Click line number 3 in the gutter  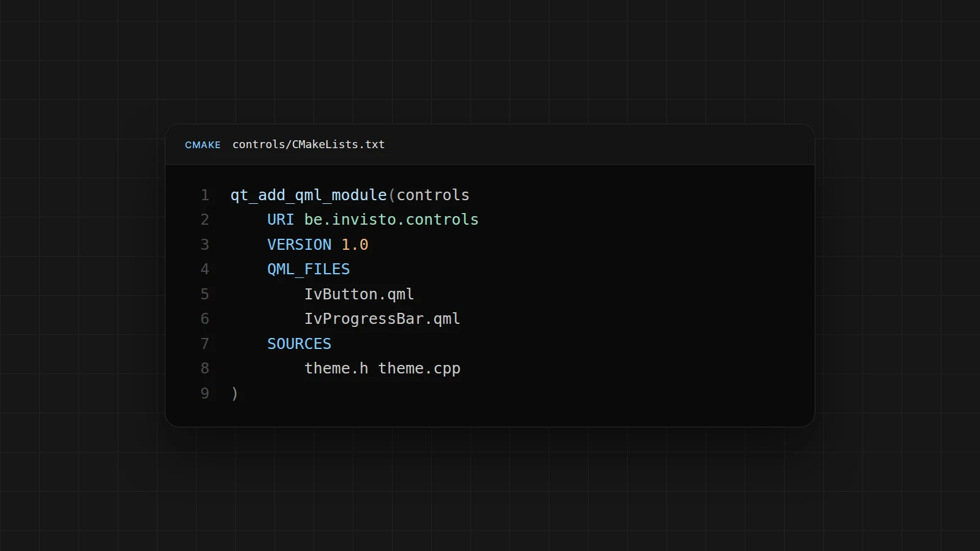pos(205,245)
